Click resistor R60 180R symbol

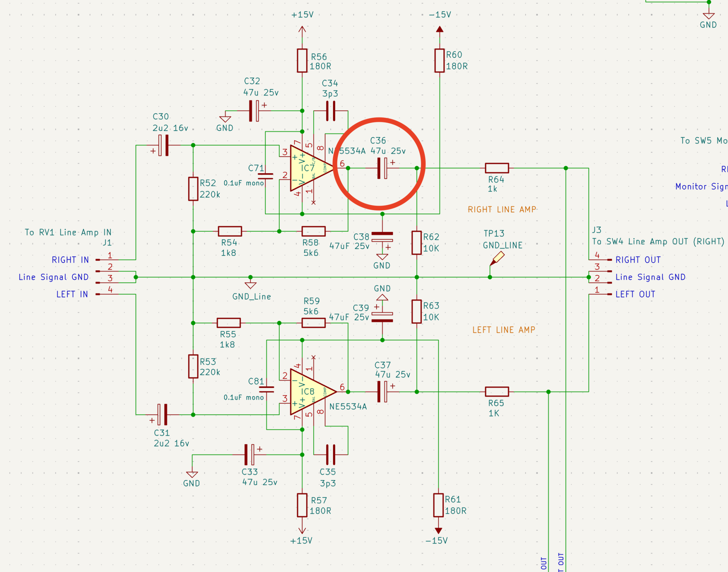[x=440, y=61]
